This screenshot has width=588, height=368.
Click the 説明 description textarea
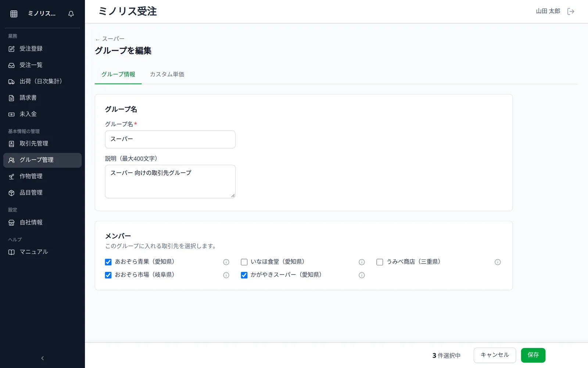click(170, 181)
